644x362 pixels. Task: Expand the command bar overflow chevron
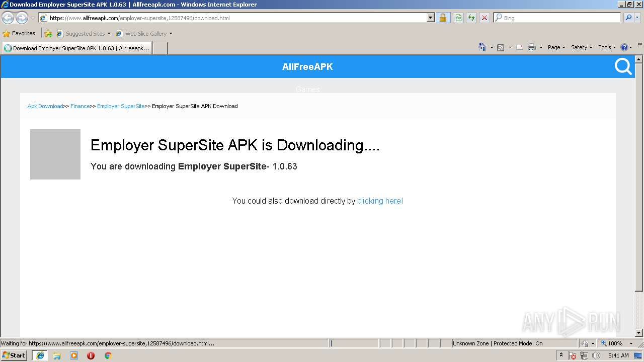(640, 44)
